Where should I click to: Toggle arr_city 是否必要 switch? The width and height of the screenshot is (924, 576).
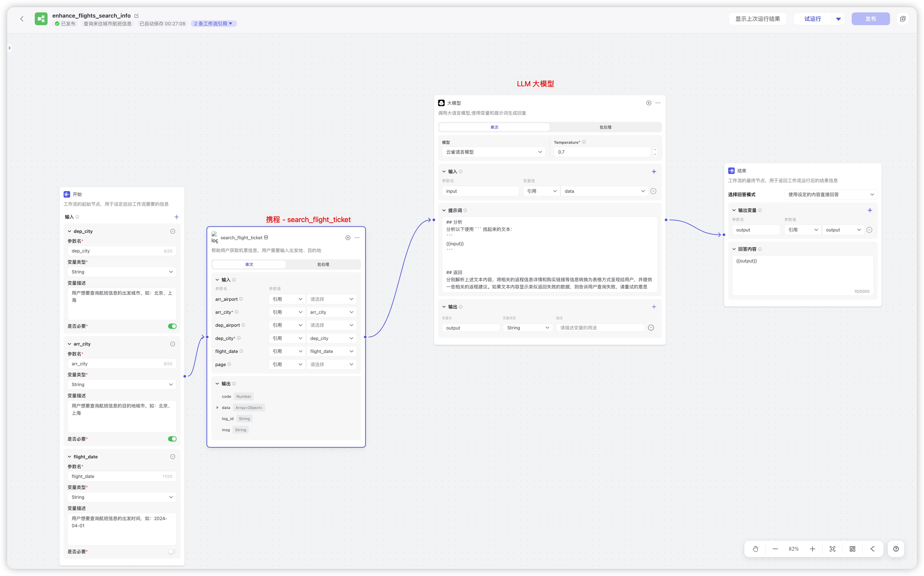click(172, 439)
